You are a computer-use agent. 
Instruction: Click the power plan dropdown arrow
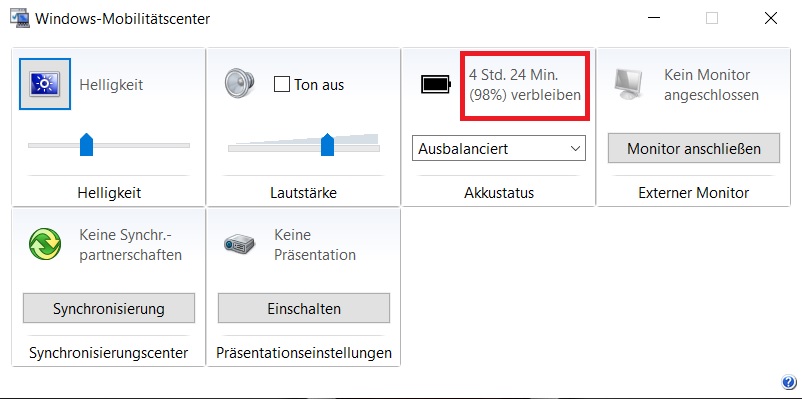click(575, 149)
